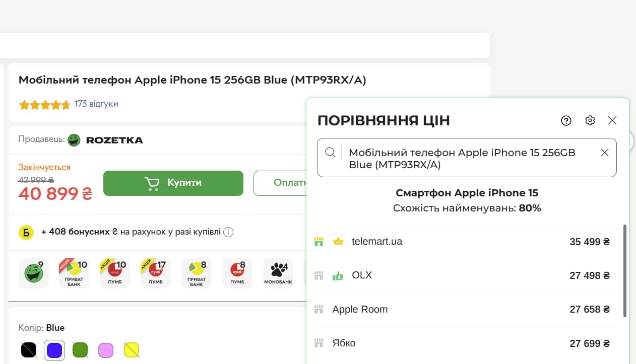Click the green store icon beside telemart.ua

pyautogui.click(x=319, y=241)
